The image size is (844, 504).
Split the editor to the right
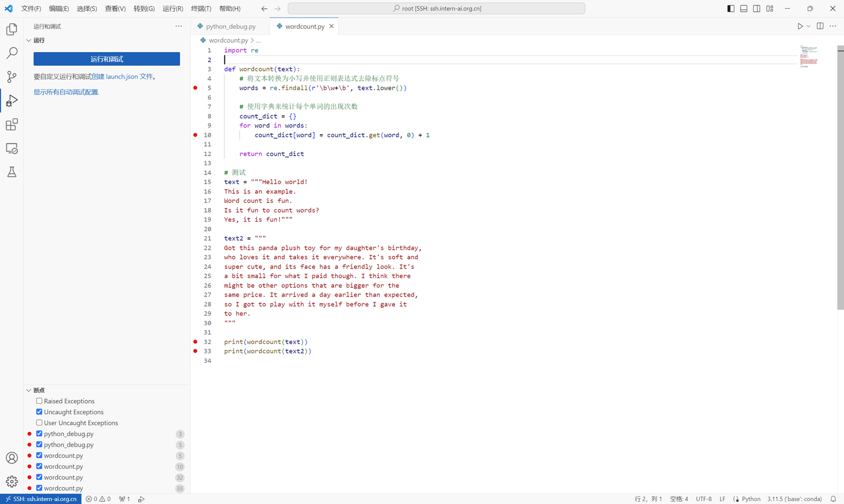pos(820,26)
